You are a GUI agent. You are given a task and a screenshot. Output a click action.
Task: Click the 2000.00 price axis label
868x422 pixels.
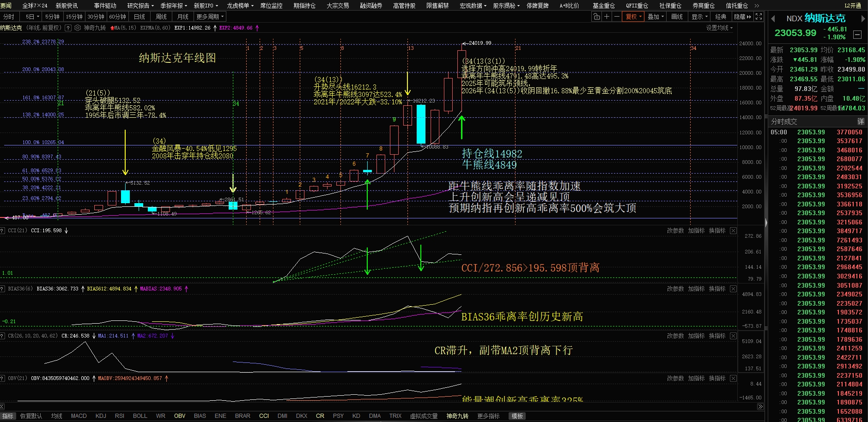(751, 206)
